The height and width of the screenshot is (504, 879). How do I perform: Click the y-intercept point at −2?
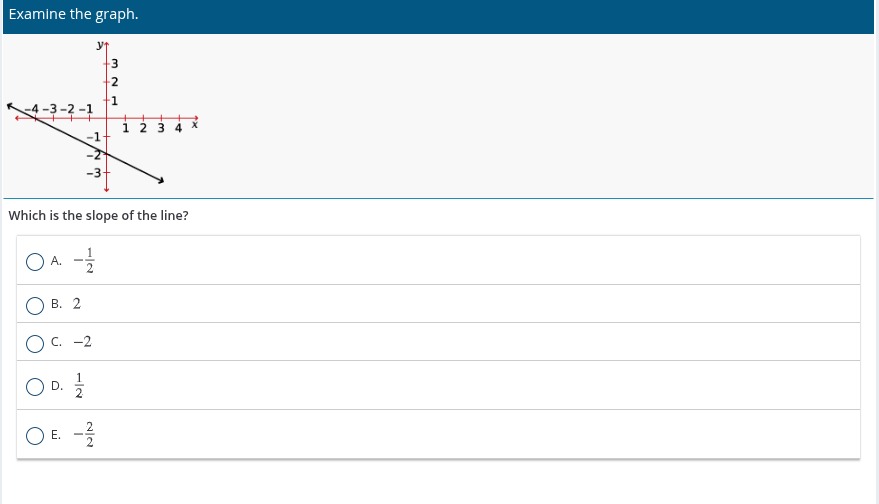[x=107, y=154]
